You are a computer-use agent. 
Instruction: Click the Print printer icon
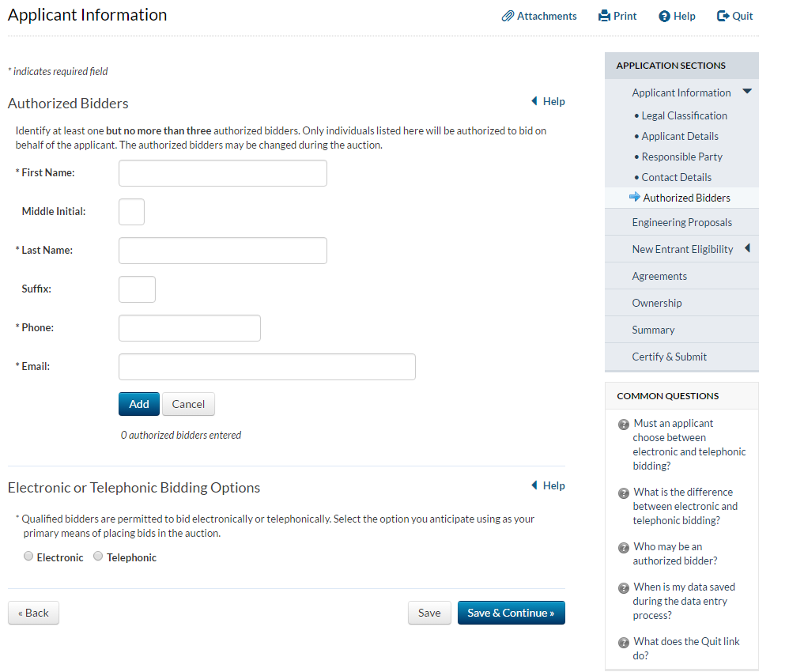[605, 16]
